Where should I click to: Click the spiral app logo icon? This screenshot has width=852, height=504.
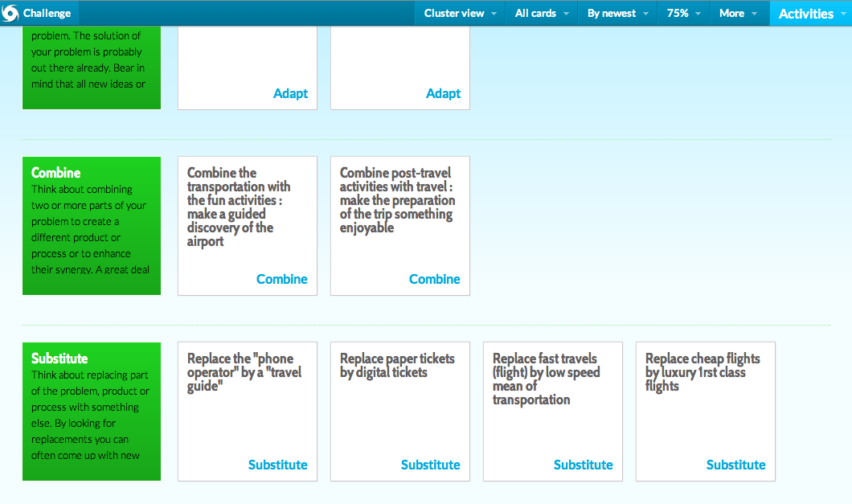(x=11, y=13)
